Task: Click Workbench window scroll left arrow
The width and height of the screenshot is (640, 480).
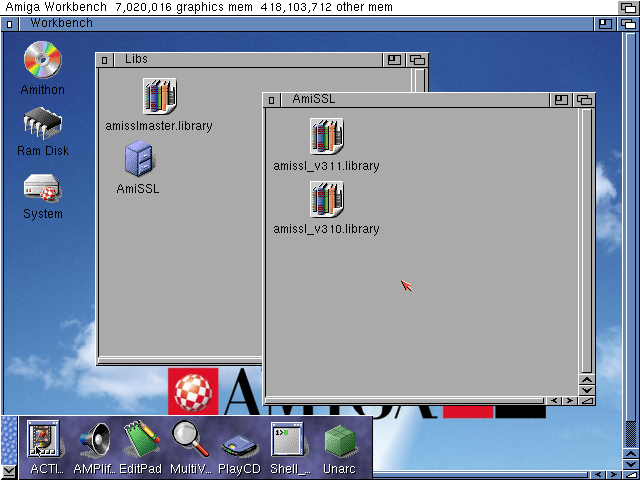Action: tap(598, 475)
